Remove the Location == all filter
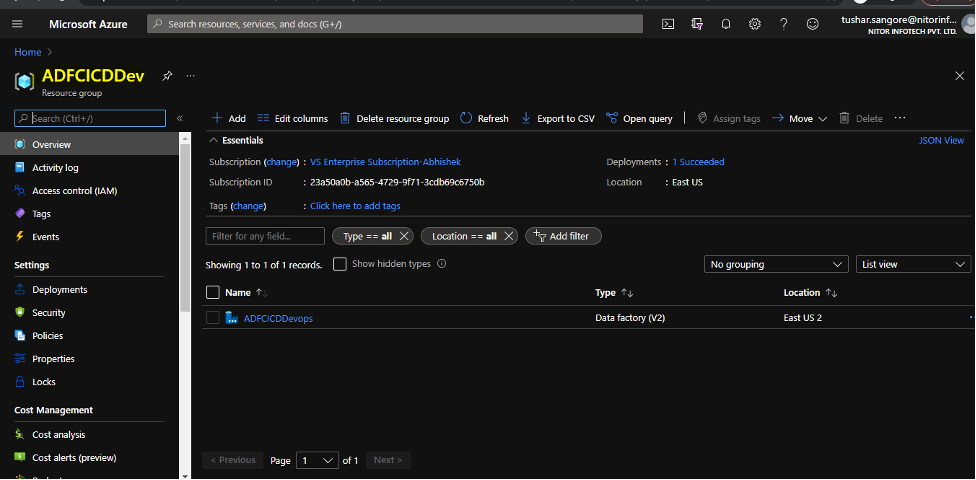976x480 pixels. (509, 236)
